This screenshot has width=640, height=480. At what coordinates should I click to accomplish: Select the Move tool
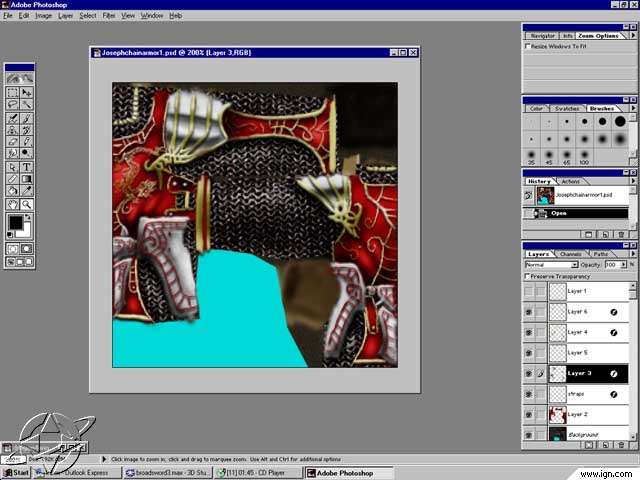(x=26, y=93)
